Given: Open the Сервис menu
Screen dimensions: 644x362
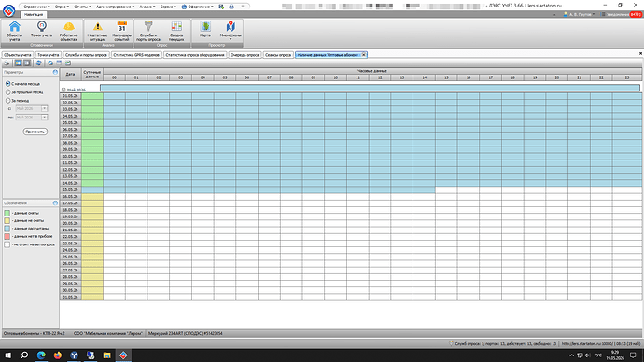Looking at the screenshot, I should (x=168, y=7).
